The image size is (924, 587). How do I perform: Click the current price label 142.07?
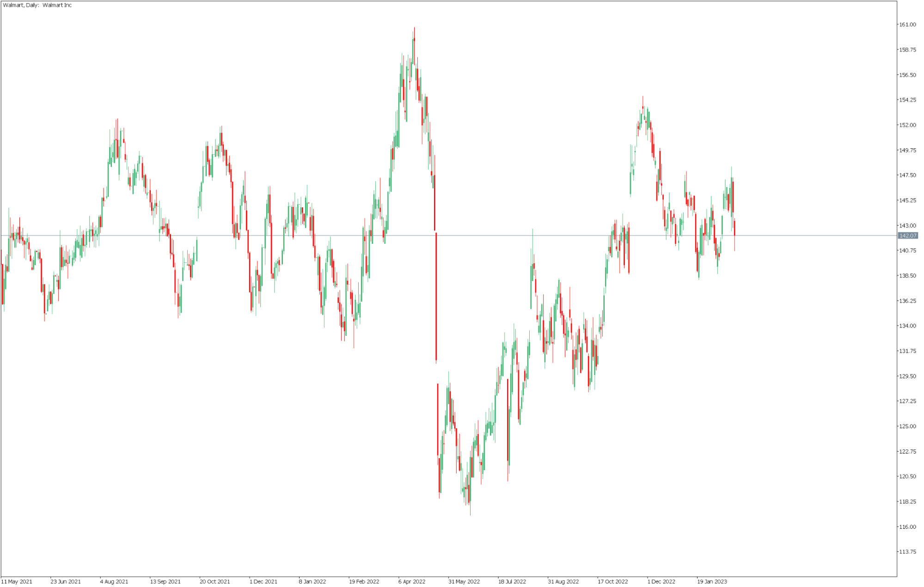(907, 236)
